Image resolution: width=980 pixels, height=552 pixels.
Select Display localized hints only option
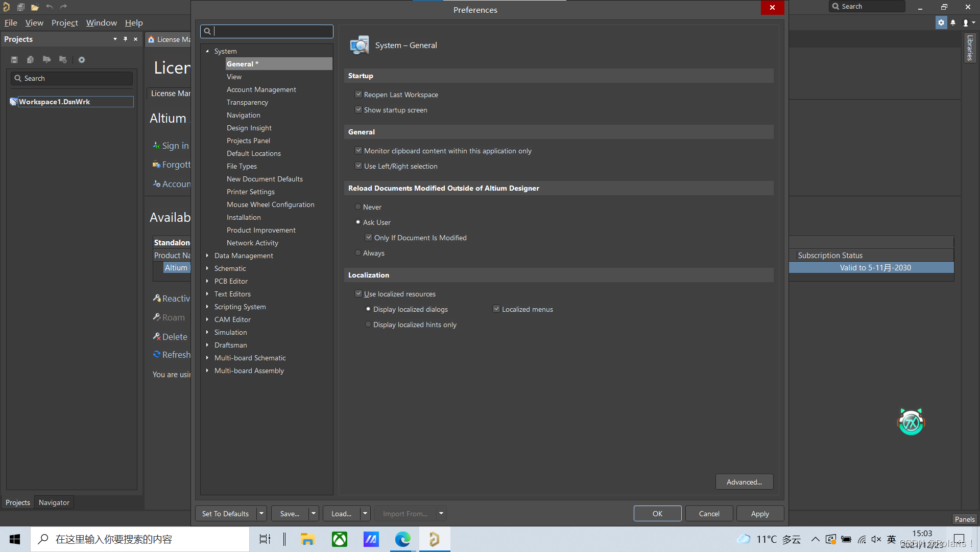(x=368, y=325)
